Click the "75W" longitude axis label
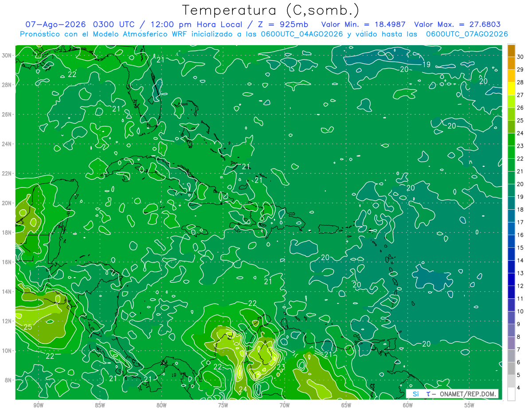The height and width of the screenshot is (411, 532). pyautogui.click(x=223, y=405)
